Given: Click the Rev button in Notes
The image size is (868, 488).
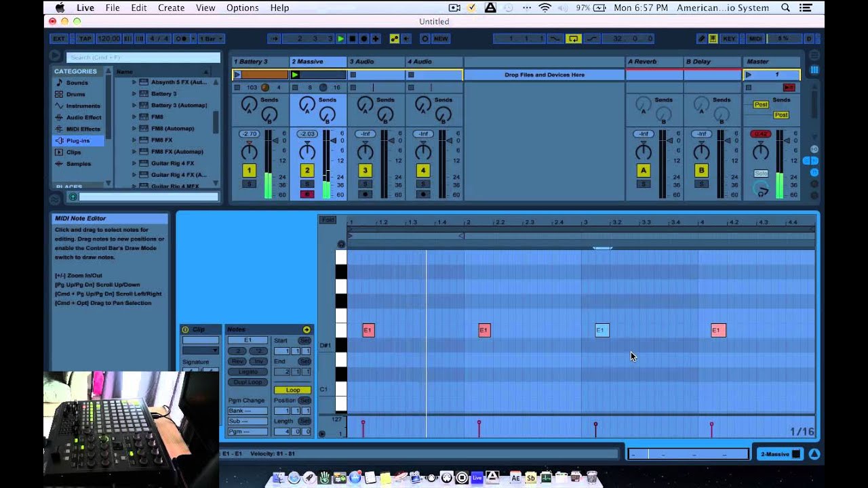Looking at the screenshot, I should [237, 361].
